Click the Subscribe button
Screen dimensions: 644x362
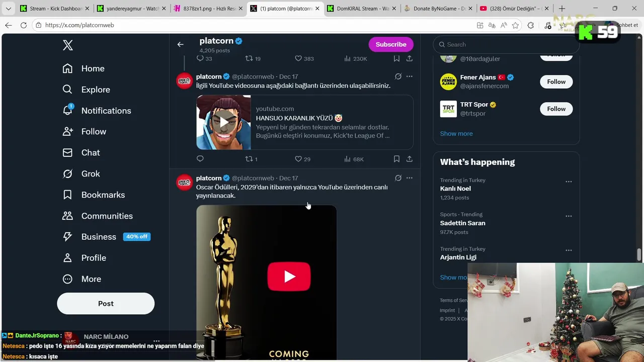391,44
